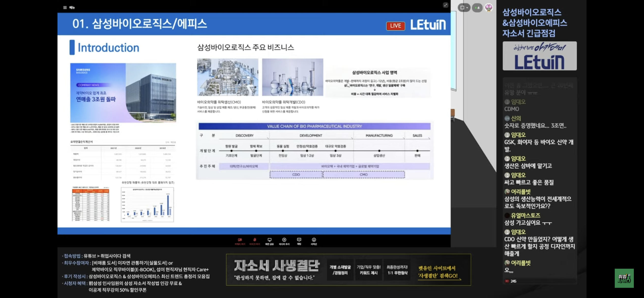This screenshot has width=644, height=298.
Task: Click the '01. 삼성바이오로직스/에피스' slide title
Action: point(140,24)
